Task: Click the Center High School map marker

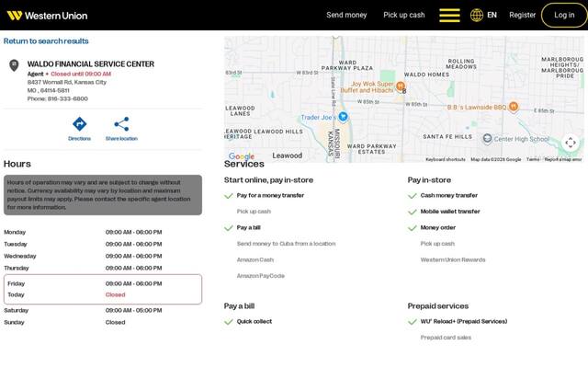Action: tap(487, 139)
